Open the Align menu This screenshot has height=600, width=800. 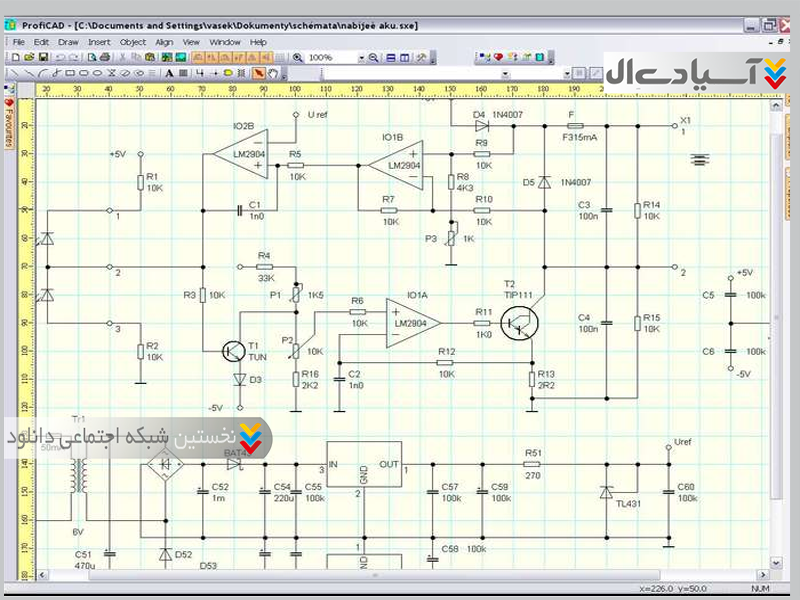(164, 42)
